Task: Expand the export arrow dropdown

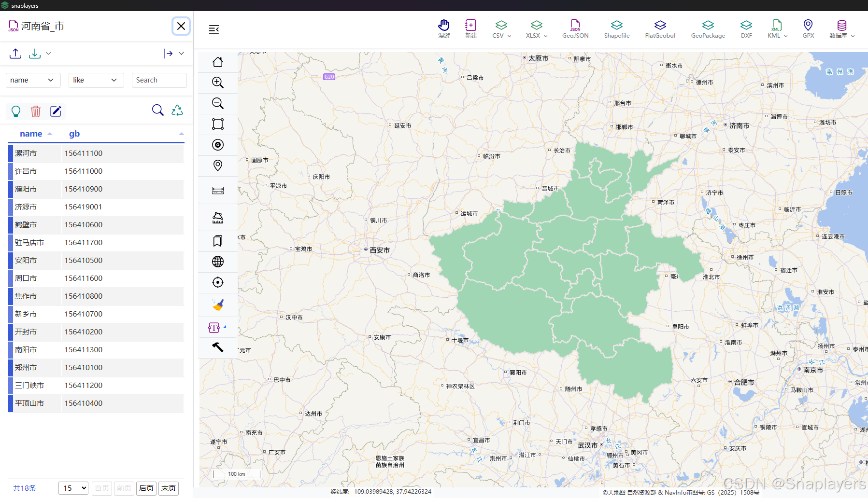Action: 181,54
